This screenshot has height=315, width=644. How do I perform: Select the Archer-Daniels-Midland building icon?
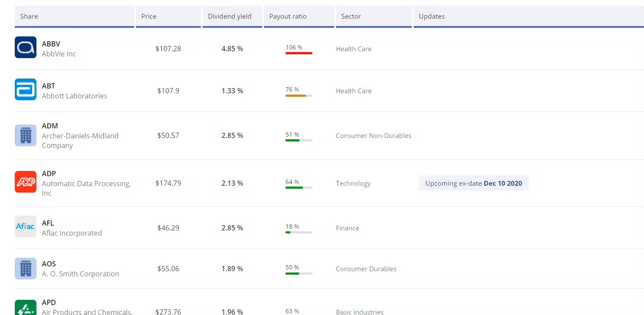(x=26, y=135)
